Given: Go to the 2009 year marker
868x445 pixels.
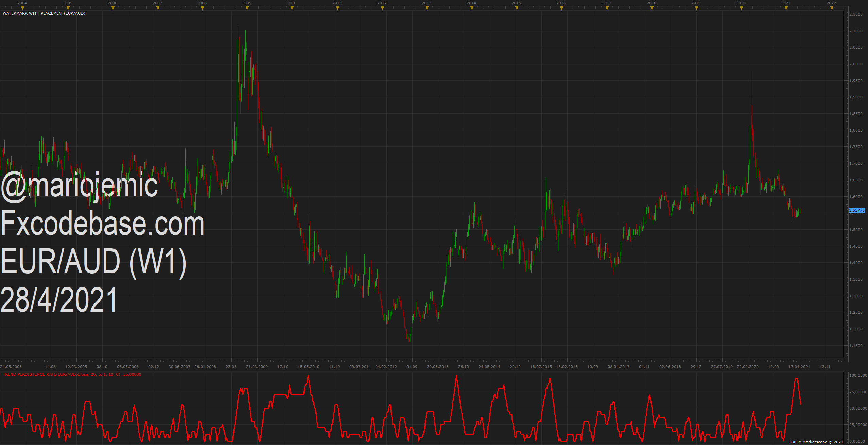Looking at the screenshot, I should tap(247, 3).
